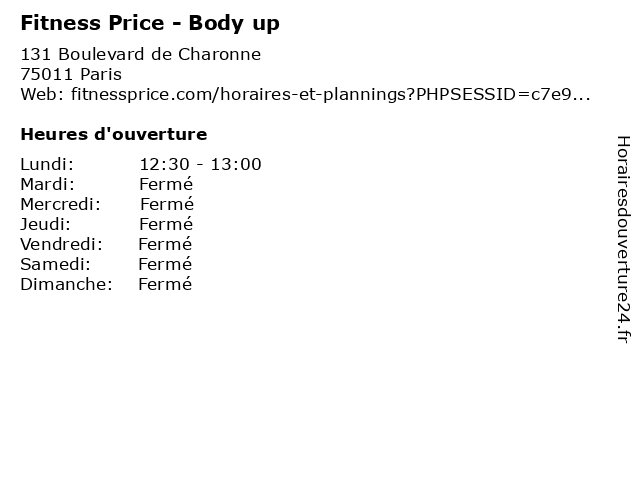Click the 'Fitness Price - Body up' title
Screen dimensions: 640x480
click(x=150, y=22)
